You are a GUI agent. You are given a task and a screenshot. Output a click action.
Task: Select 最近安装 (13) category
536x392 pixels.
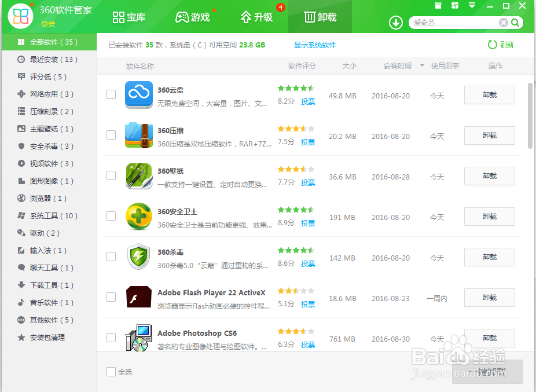pos(49,60)
